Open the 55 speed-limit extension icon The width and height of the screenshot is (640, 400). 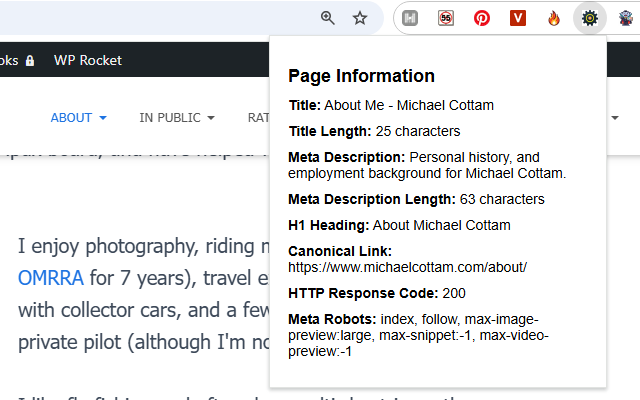coord(446,18)
